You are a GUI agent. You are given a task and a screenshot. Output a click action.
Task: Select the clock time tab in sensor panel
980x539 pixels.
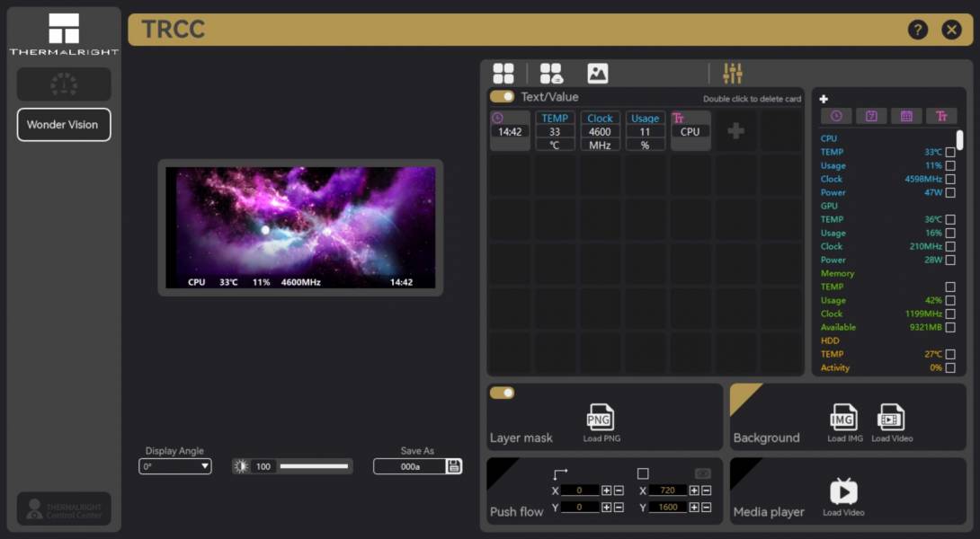coord(836,116)
